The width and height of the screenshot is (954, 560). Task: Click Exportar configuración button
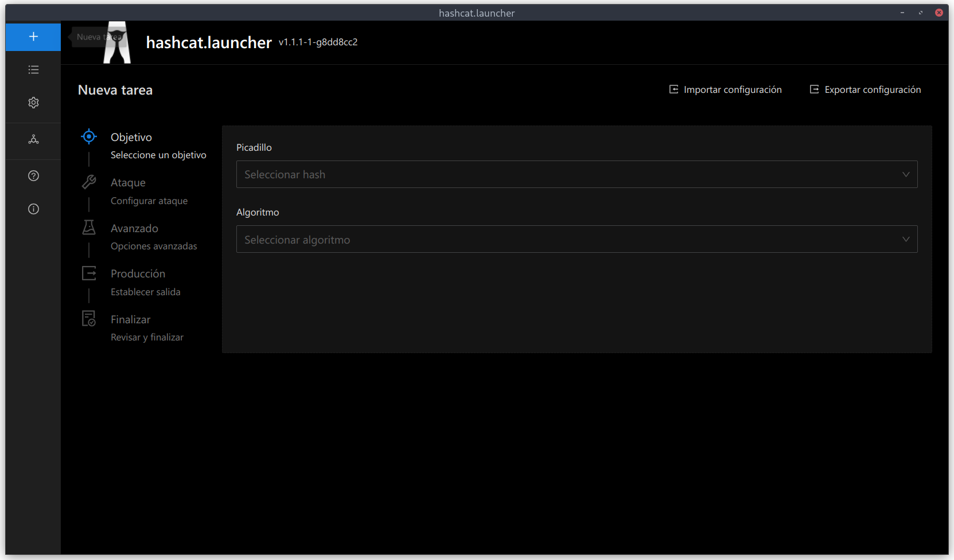pos(865,89)
